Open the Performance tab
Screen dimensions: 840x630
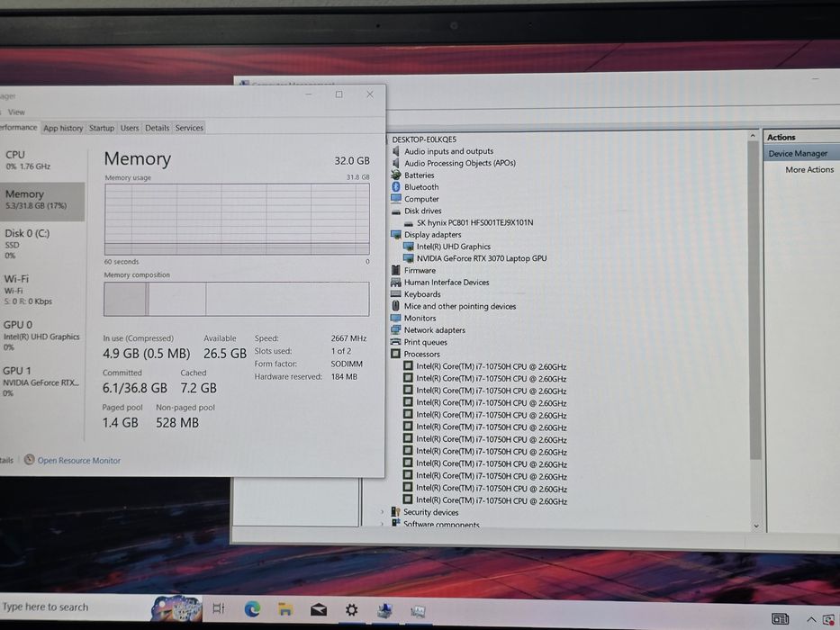(x=18, y=128)
